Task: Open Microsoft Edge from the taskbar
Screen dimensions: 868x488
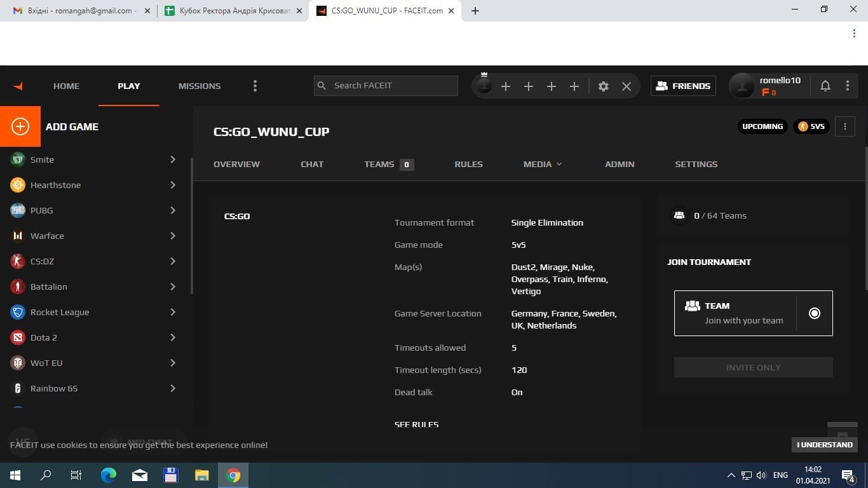Action: [109, 475]
